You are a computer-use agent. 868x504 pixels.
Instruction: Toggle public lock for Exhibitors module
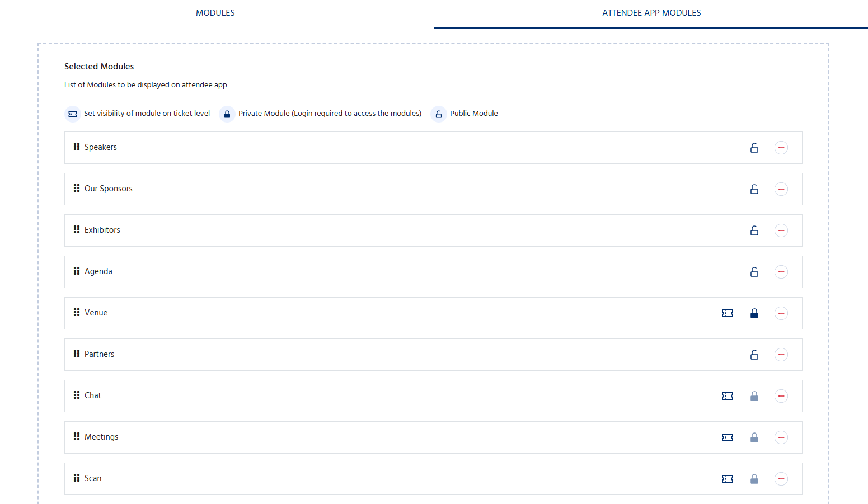point(754,230)
